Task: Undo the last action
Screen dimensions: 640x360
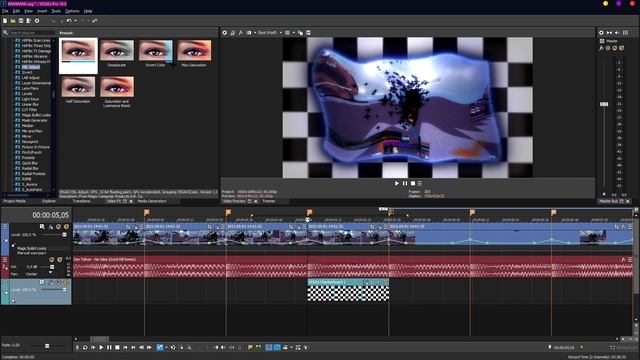Action: [69, 20]
